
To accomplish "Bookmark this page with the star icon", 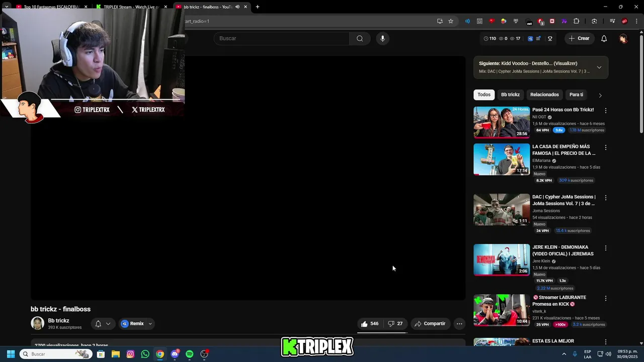I will pos(451,21).
